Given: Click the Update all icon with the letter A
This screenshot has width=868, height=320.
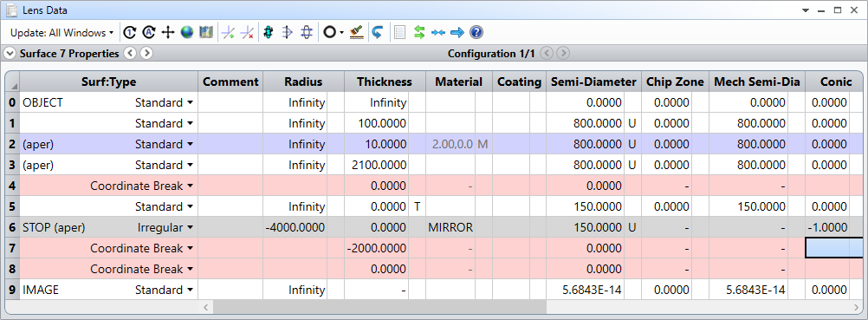Looking at the screenshot, I should click(148, 33).
